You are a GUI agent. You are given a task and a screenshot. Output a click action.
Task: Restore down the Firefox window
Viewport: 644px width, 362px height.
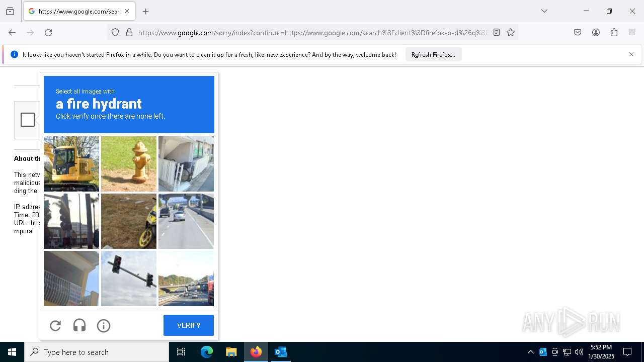pos(609,11)
